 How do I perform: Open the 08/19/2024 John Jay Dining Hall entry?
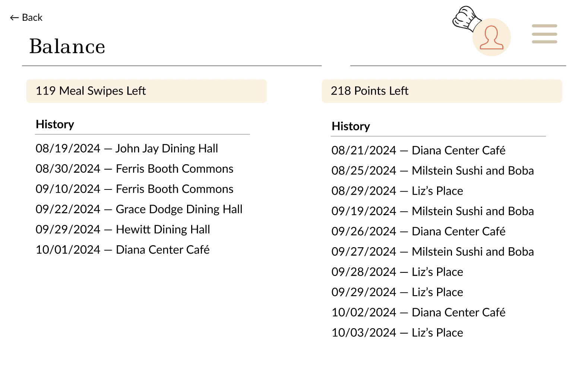point(127,149)
